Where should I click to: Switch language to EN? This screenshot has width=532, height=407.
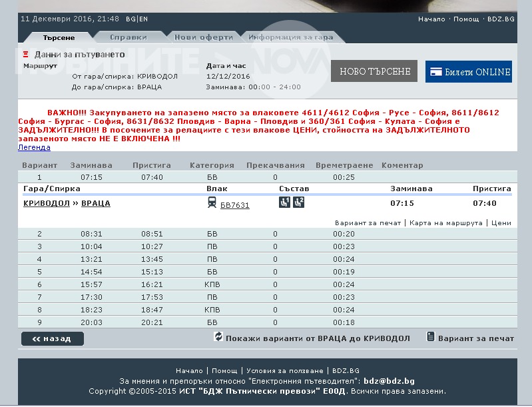click(143, 19)
